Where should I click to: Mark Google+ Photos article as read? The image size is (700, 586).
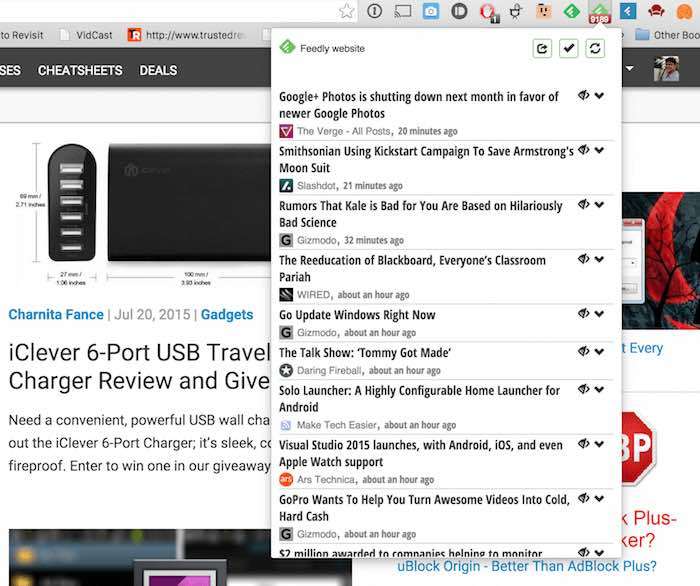[x=583, y=95]
